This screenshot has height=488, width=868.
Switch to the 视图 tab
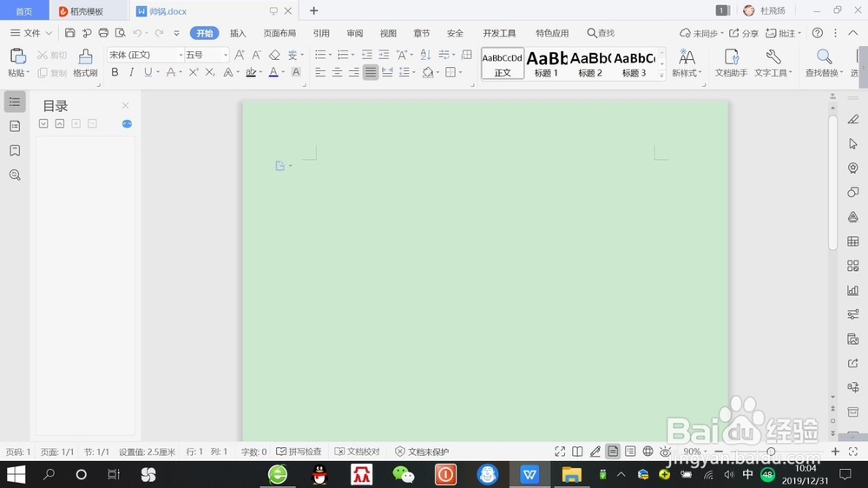(x=388, y=33)
